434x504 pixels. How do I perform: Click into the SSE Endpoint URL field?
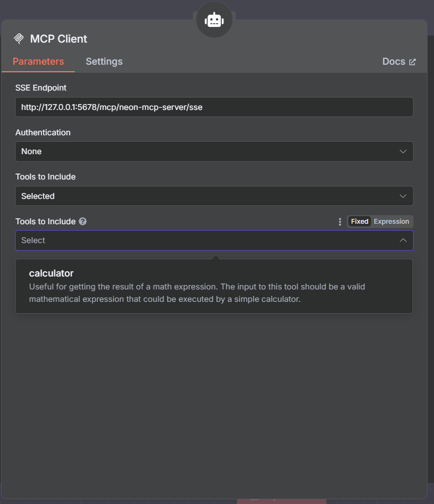214,107
